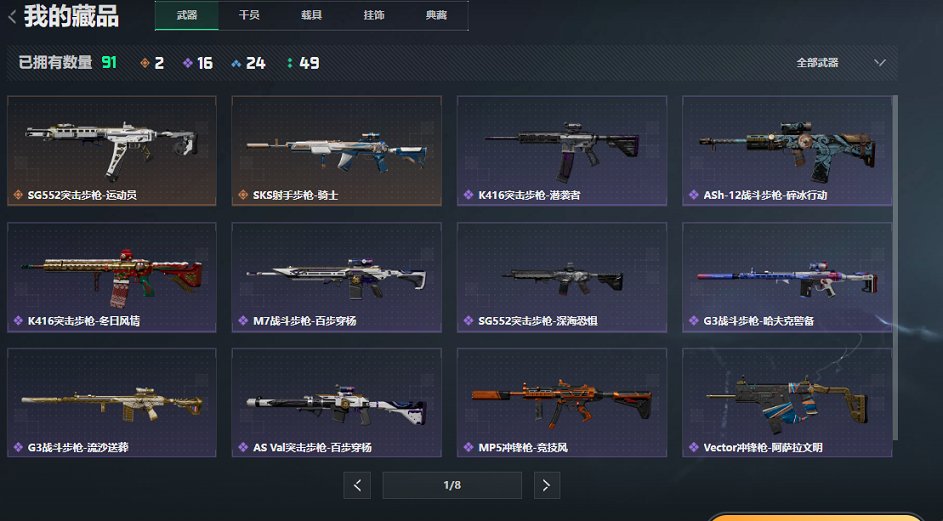Click the 1/8 page indicator field
Image resolution: width=943 pixels, height=521 pixels.
[x=452, y=485]
